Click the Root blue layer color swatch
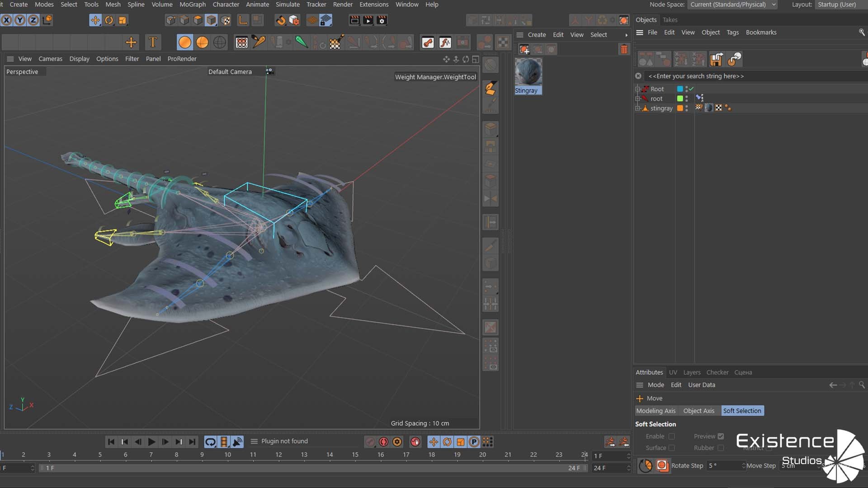Screen dimensions: 868x488 (680, 89)
